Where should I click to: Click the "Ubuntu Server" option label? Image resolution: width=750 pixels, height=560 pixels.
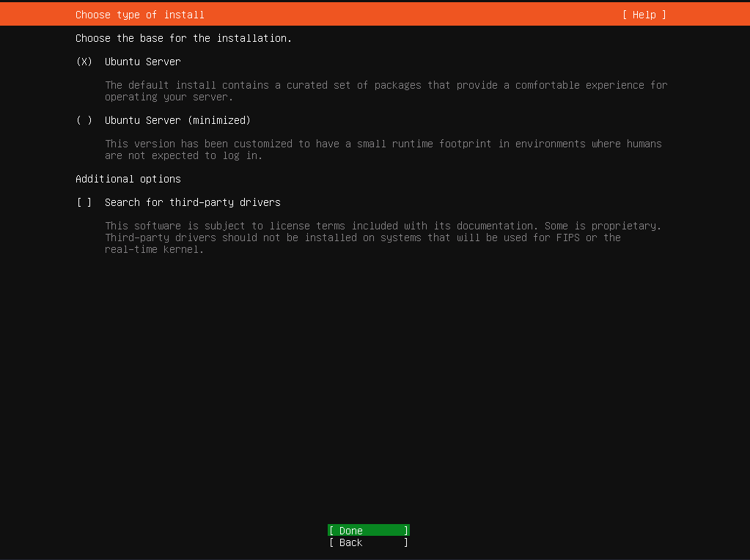point(142,62)
